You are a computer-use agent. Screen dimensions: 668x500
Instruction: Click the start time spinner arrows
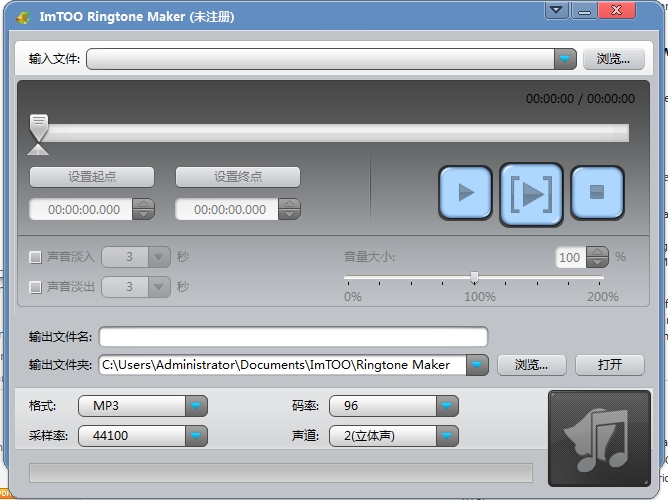point(144,210)
